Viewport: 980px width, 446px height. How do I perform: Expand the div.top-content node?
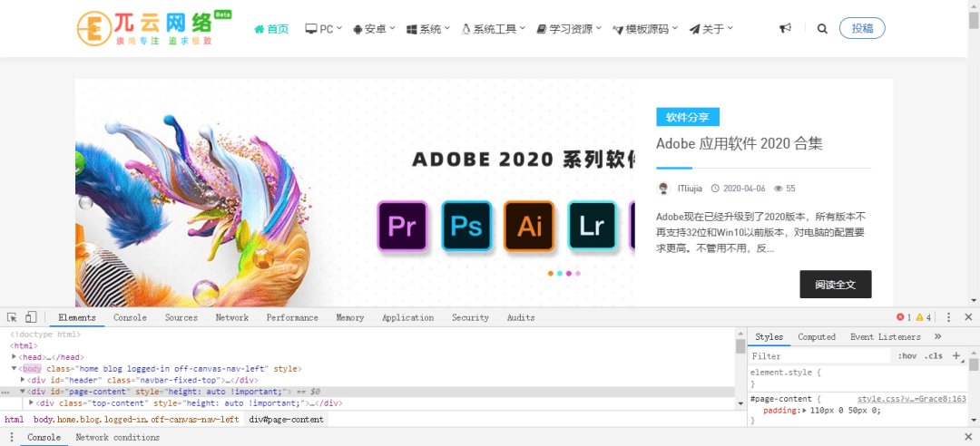[32, 402]
